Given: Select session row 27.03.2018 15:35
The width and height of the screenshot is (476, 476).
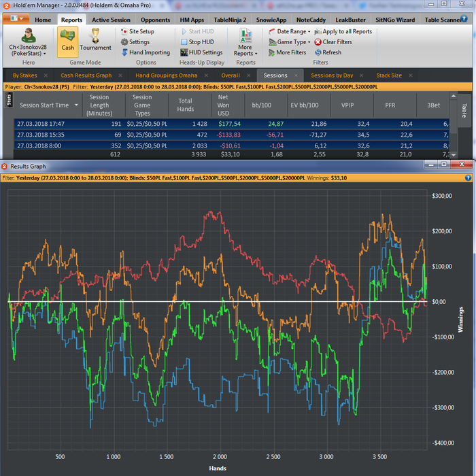Looking at the screenshot, I should pos(232,135).
